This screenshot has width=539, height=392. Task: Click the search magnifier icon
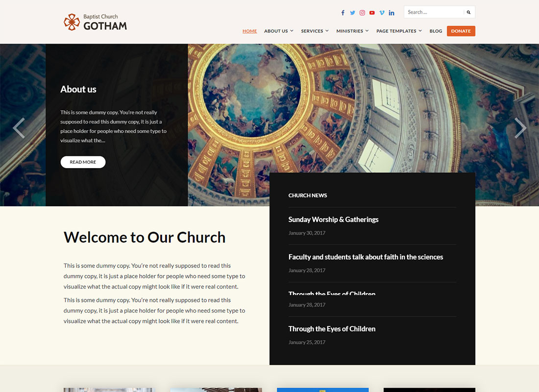468,12
